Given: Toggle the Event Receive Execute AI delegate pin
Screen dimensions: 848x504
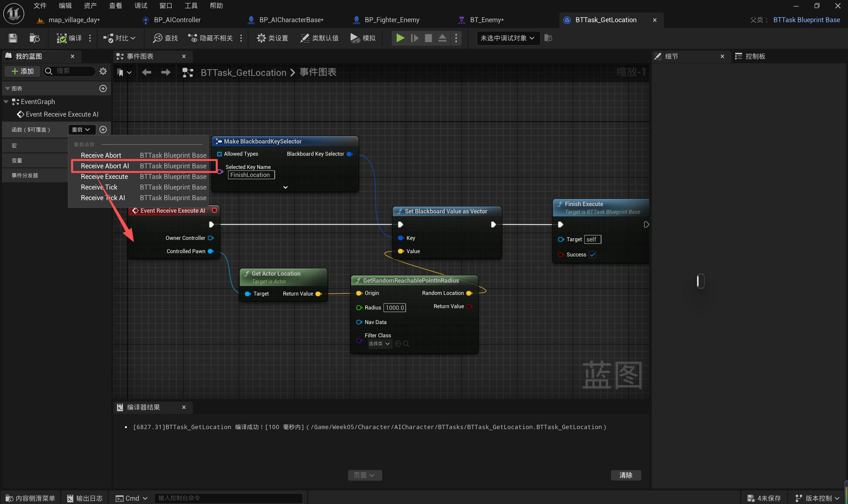Looking at the screenshot, I should (x=214, y=210).
